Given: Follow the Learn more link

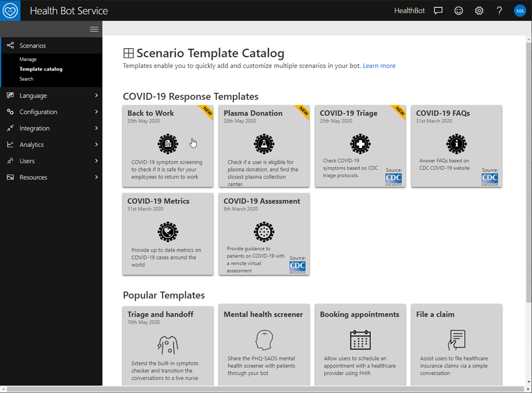Looking at the screenshot, I should point(379,66).
